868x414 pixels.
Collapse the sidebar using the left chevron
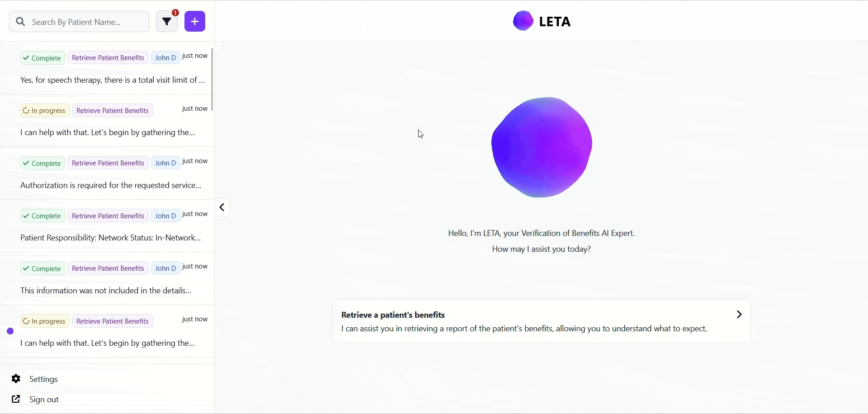[222, 207]
